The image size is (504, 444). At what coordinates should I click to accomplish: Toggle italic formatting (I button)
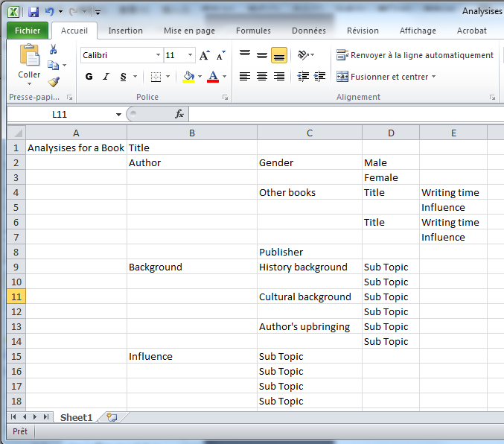(106, 77)
